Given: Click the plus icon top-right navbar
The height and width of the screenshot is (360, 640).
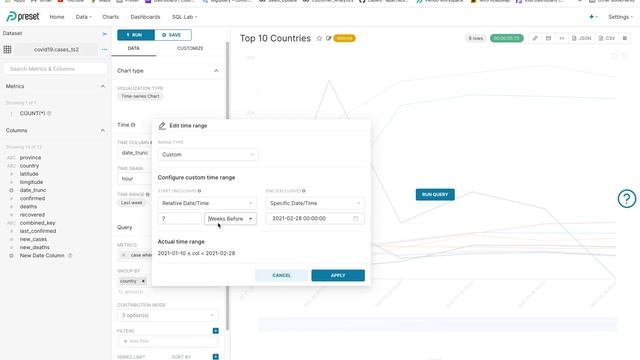Looking at the screenshot, I should 593,17.
